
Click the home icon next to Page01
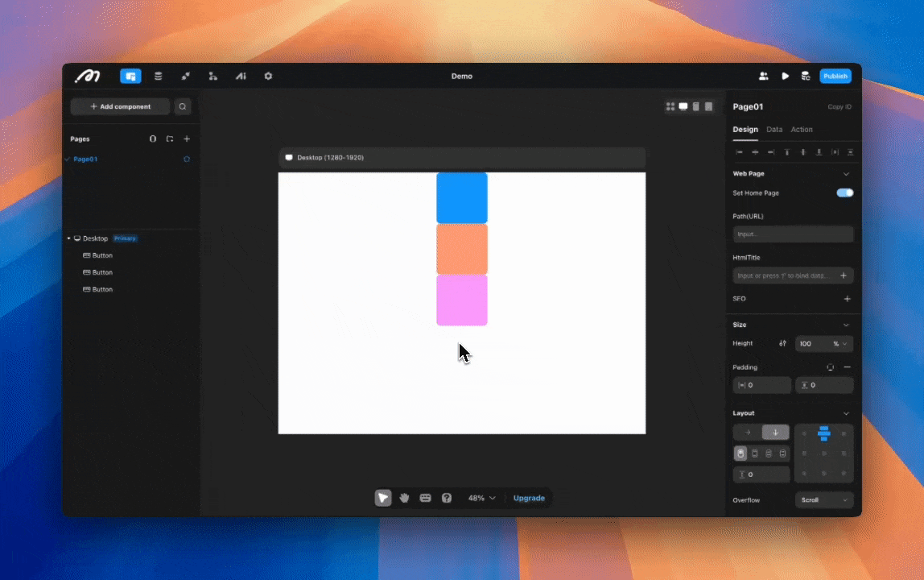[187, 159]
